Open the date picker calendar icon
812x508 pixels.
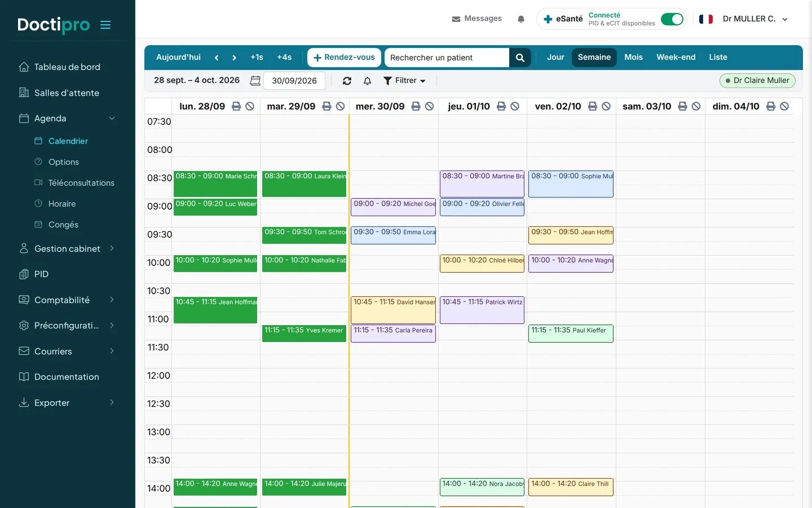click(255, 81)
